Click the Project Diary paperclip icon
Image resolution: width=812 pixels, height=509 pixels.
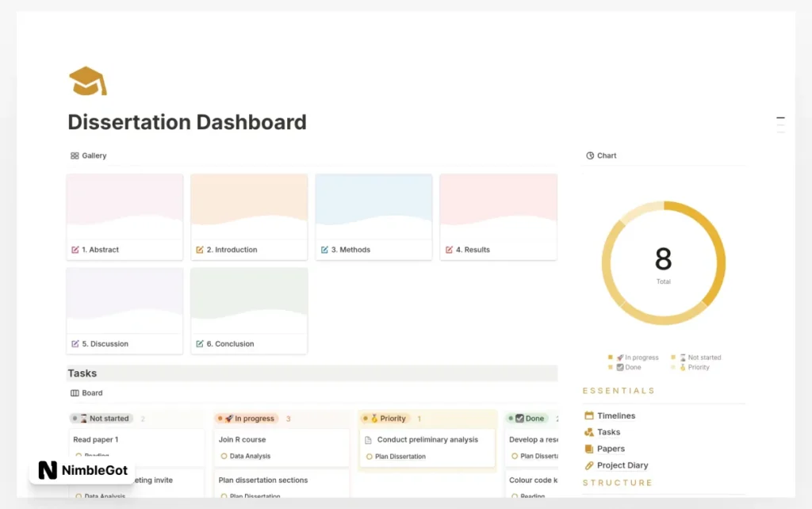point(589,465)
